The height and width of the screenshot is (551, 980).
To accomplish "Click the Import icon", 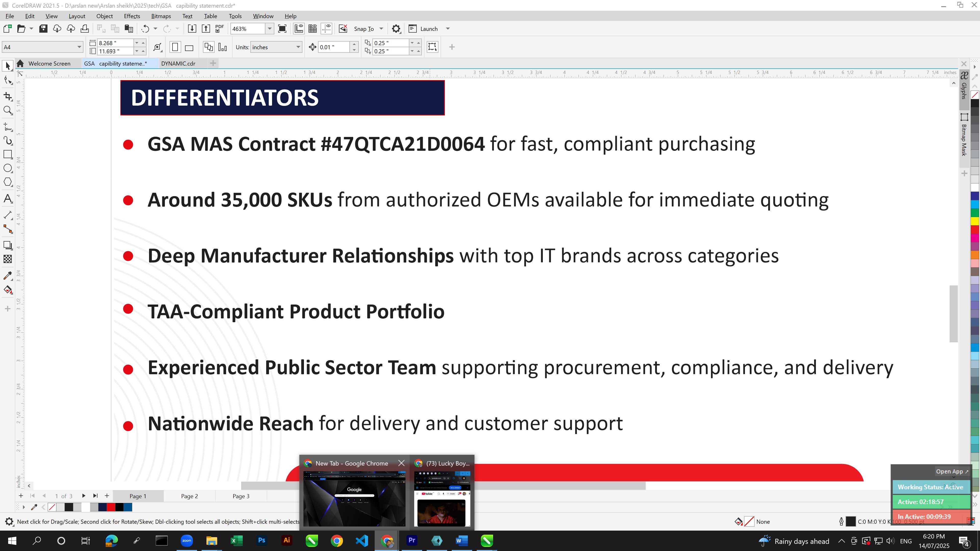I will pos(192,29).
